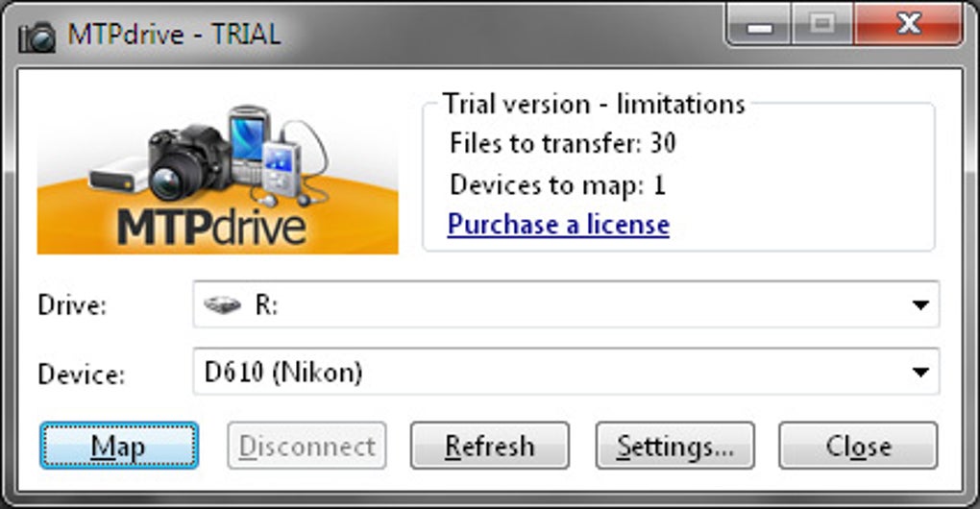Screen dimensions: 980x509
Task: Click the greyed-out Disconnect button
Action: click(x=306, y=446)
